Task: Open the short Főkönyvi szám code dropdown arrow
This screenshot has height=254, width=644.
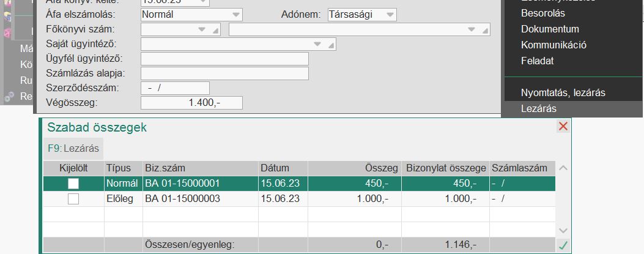Action: tap(202, 29)
